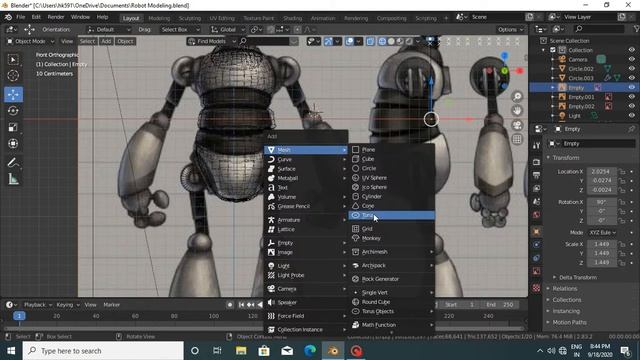Open File Explorer from the taskbar

tap(241, 351)
